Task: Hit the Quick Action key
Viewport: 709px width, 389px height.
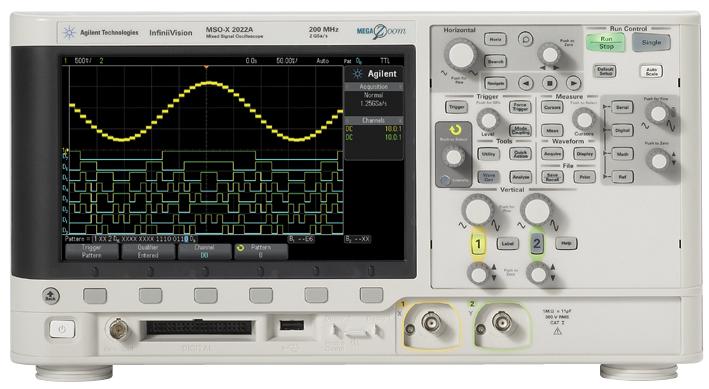Action: pyautogui.click(x=520, y=154)
